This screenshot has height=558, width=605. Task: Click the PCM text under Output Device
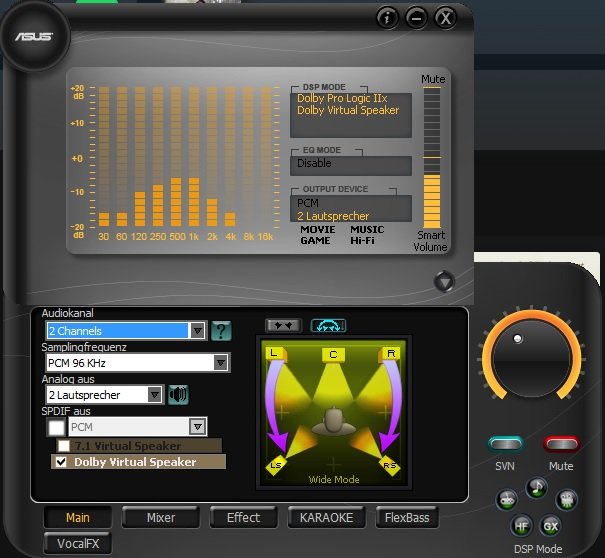[x=308, y=203]
